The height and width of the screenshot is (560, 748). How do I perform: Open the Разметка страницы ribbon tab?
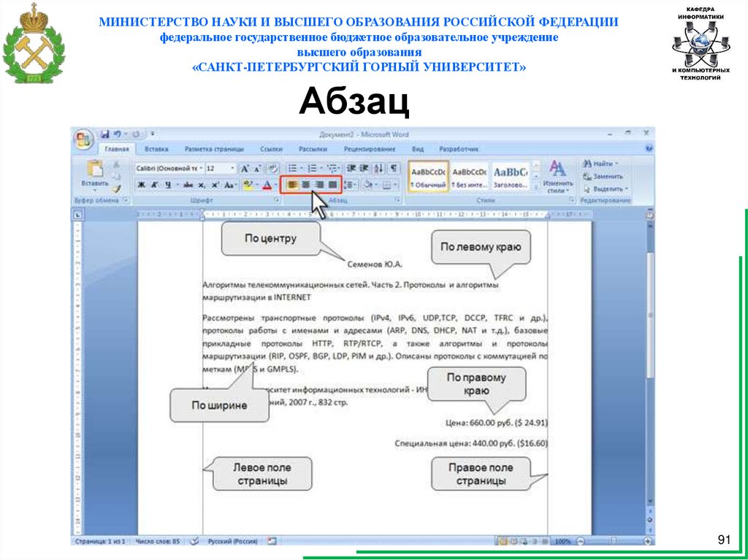click(214, 149)
